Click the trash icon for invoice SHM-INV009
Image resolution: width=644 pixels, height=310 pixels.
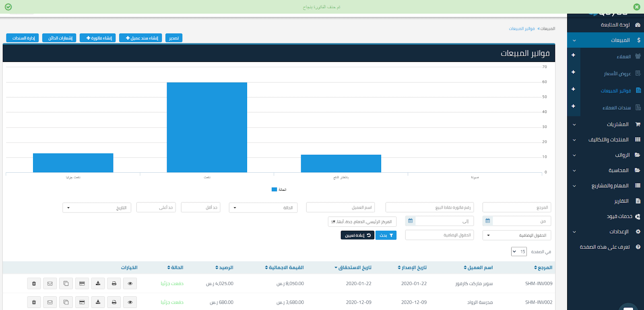(34, 283)
